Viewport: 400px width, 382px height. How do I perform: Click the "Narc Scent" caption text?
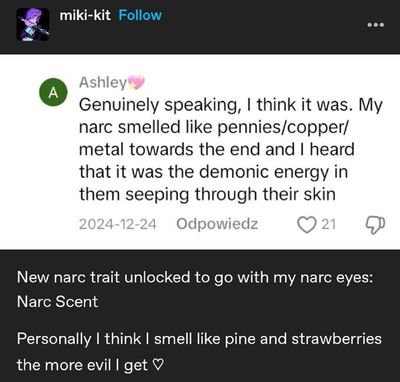click(x=57, y=302)
